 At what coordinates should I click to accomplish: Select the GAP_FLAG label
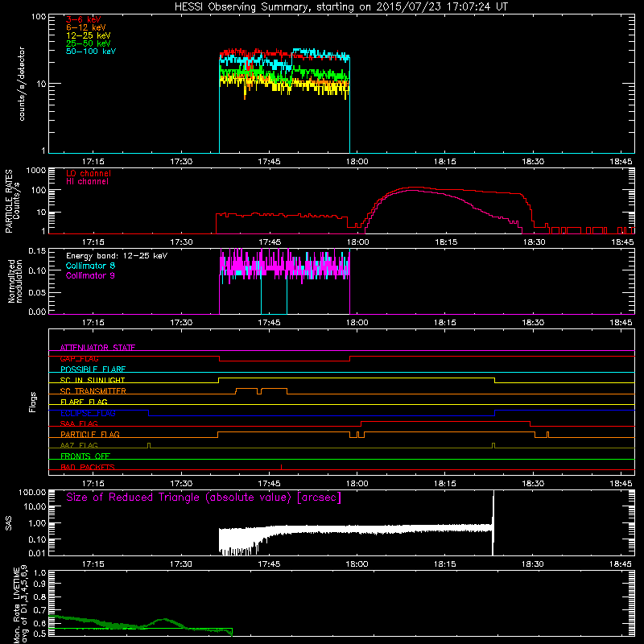coord(79,358)
